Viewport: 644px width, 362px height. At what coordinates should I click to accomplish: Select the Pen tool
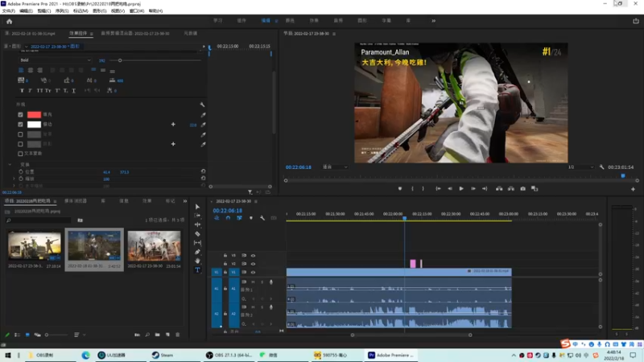(197, 252)
